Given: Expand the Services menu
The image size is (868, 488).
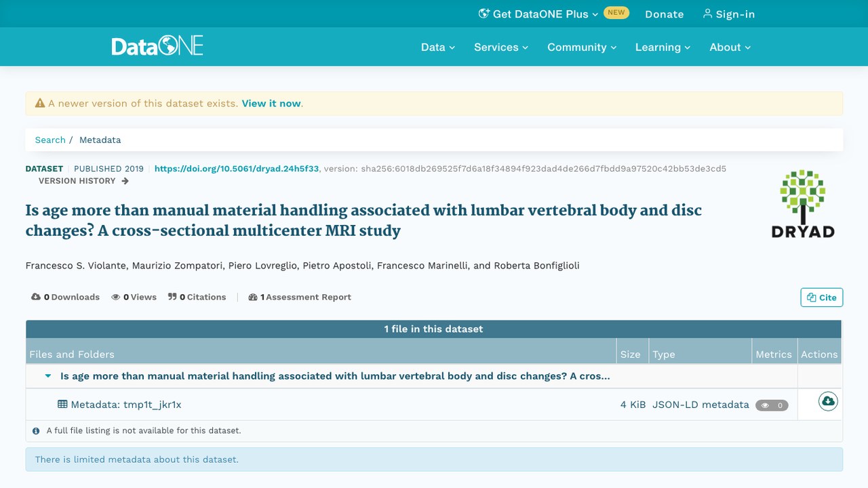Looking at the screenshot, I should [x=501, y=47].
